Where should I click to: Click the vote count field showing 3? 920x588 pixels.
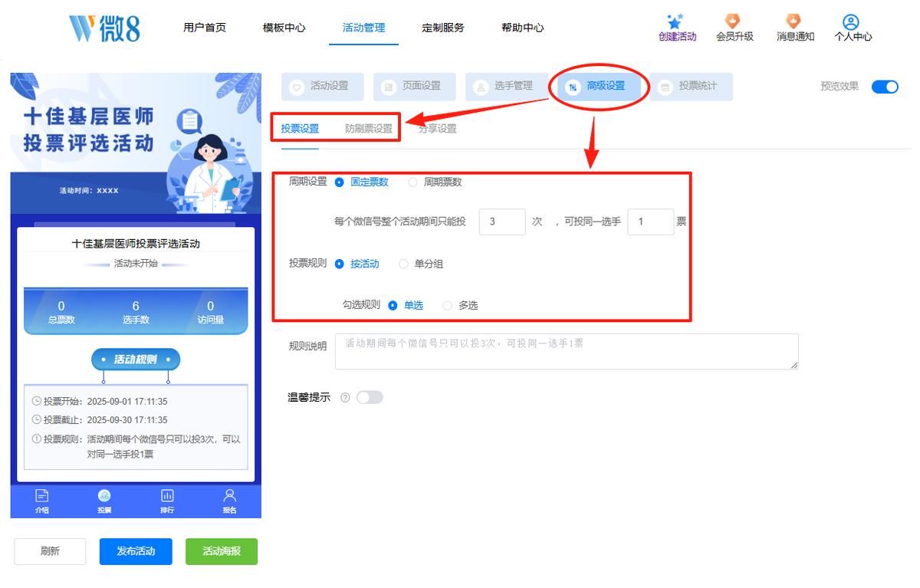click(502, 222)
